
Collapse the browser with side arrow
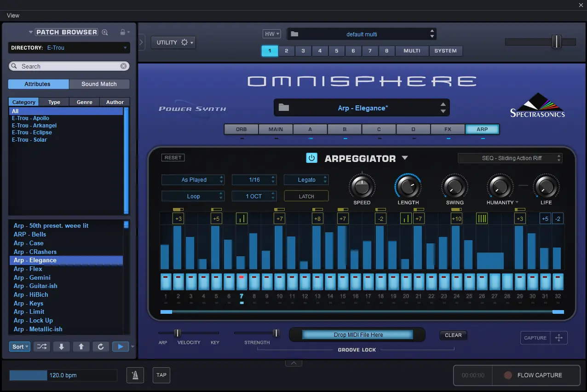click(141, 42)
